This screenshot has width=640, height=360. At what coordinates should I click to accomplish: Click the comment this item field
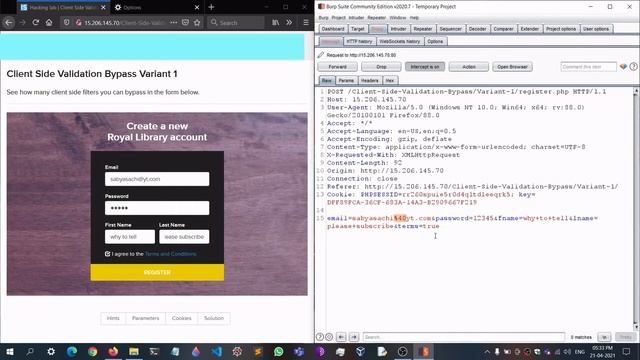[588, 67]
